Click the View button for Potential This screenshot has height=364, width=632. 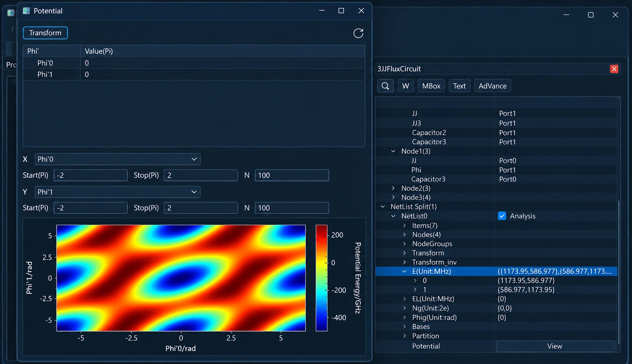pos(555,346)
